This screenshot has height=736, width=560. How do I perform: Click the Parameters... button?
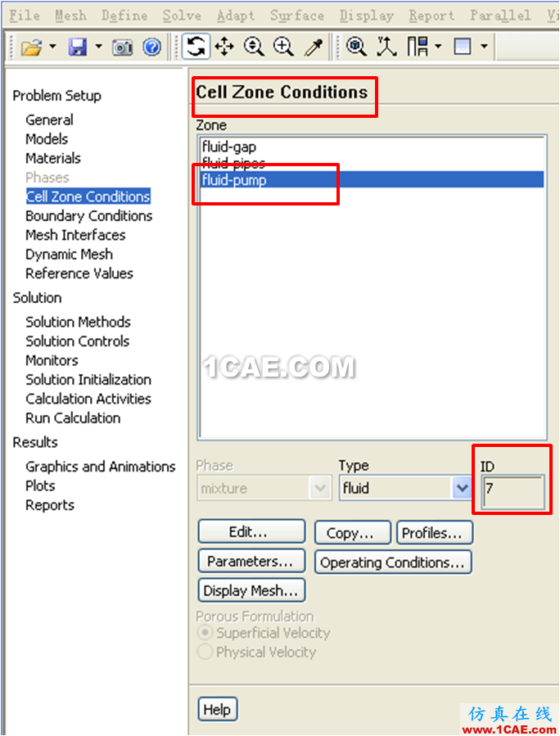251,561
